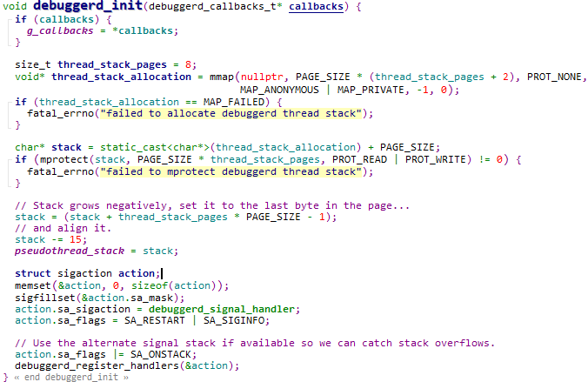Click debuggerd_callbacks_t type name

tap(212, 7)
